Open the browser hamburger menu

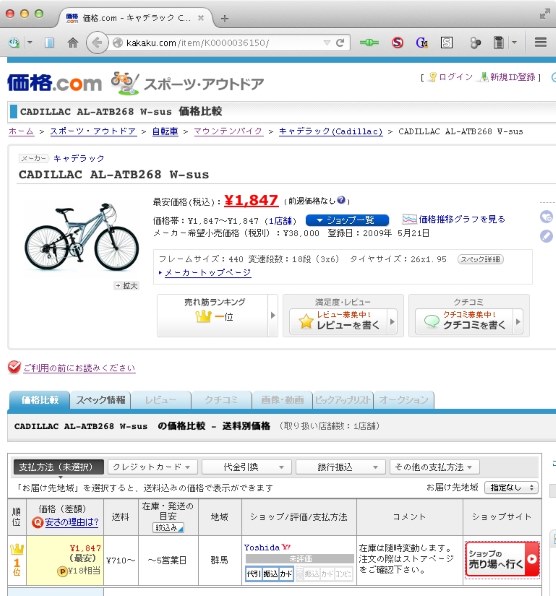pyautogui.click(x=540, y=42)
